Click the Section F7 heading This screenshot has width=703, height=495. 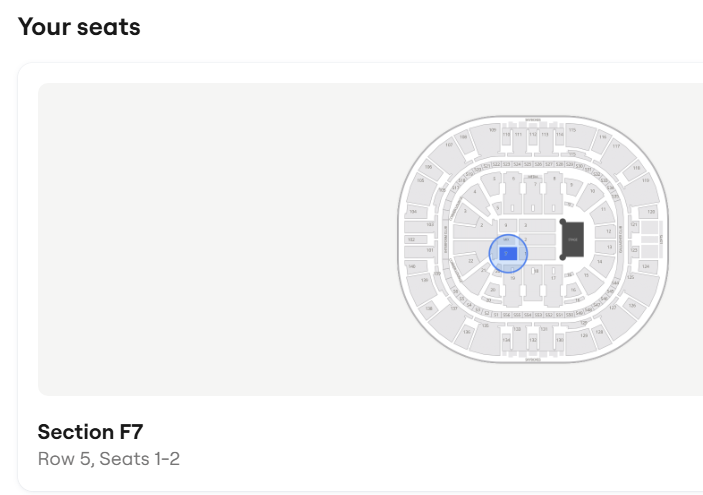(x=90, y=432)
